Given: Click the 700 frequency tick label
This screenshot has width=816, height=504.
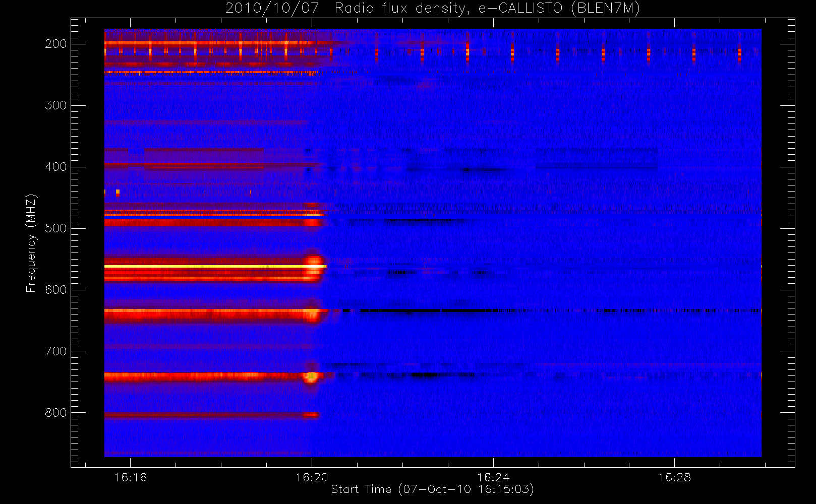Looking at the screenshot, I should point(55,351).
